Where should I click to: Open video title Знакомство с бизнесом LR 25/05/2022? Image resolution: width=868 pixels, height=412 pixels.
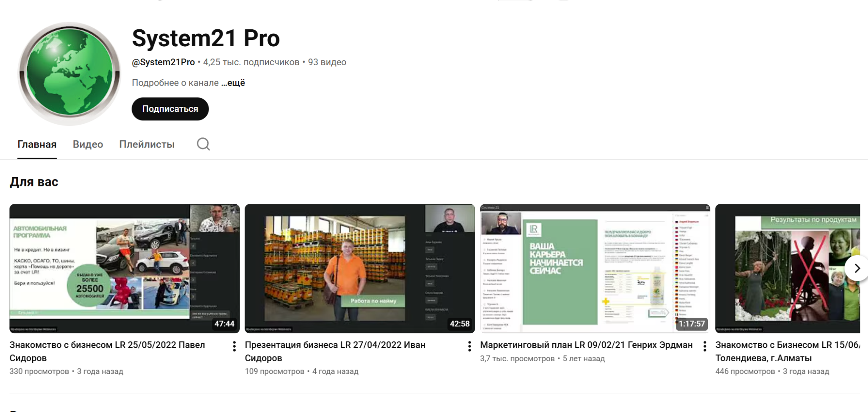tap(107, 351)
